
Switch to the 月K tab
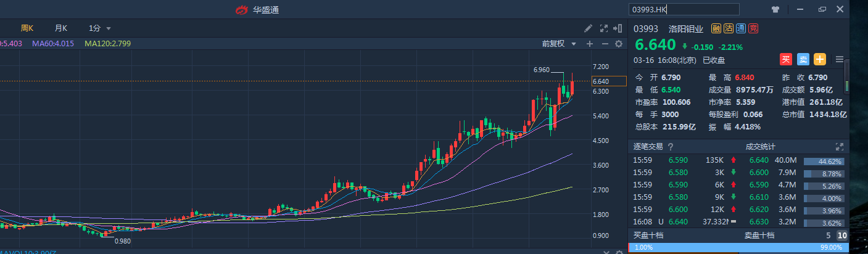pyautogui.click(x=61, y=28)
